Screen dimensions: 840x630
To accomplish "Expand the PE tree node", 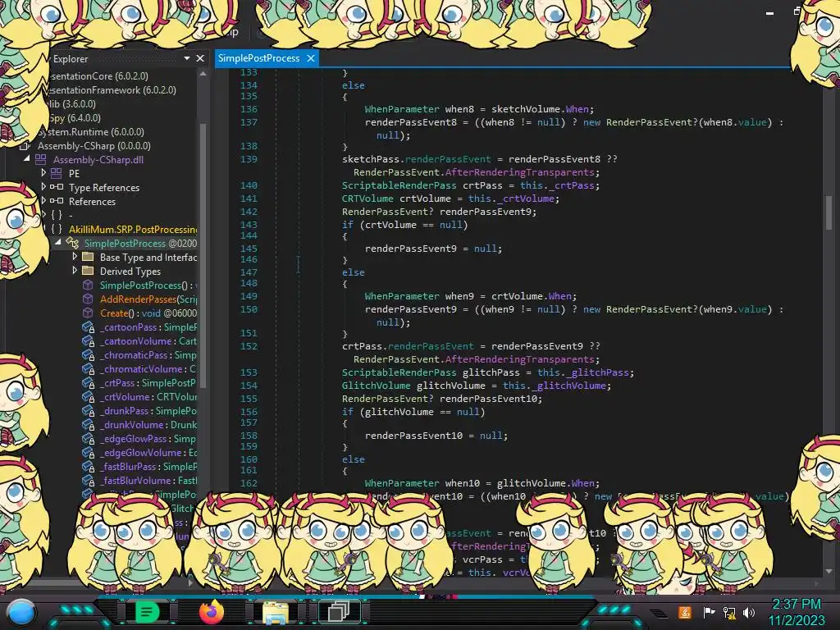I will click(43, 172).
